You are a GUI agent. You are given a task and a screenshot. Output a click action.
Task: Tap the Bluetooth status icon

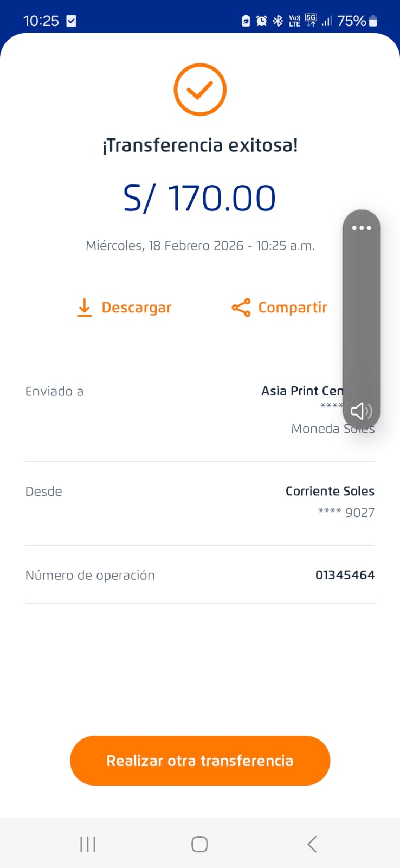pos(278,21)
